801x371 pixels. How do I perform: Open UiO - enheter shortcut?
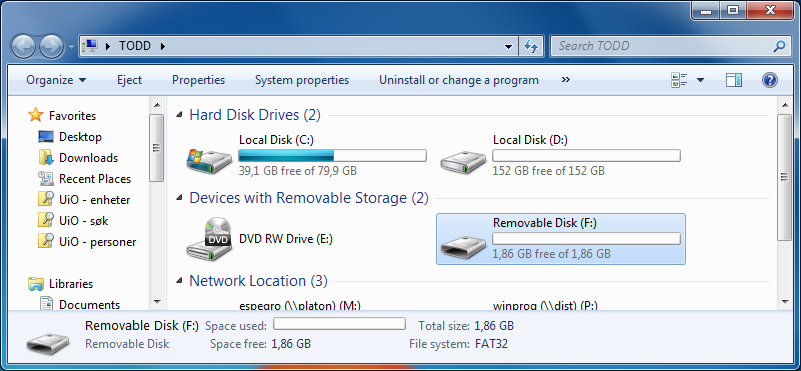click(x=95, y=200)
